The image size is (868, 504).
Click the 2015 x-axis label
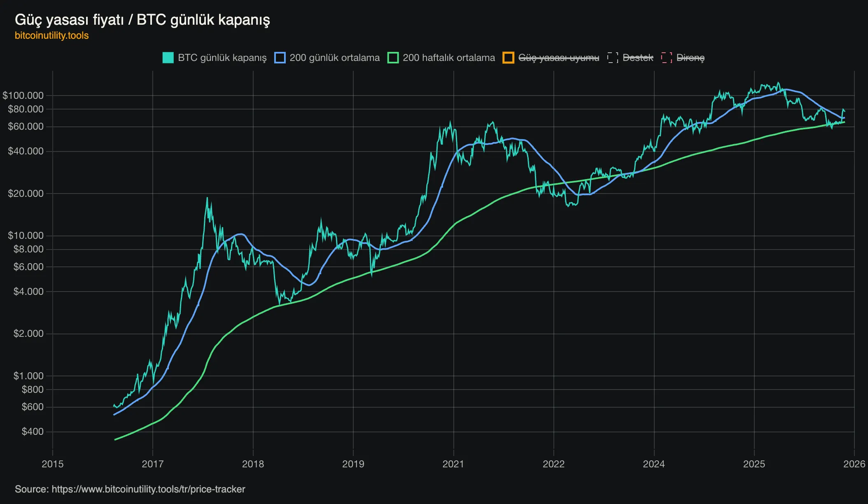point(53,464)
